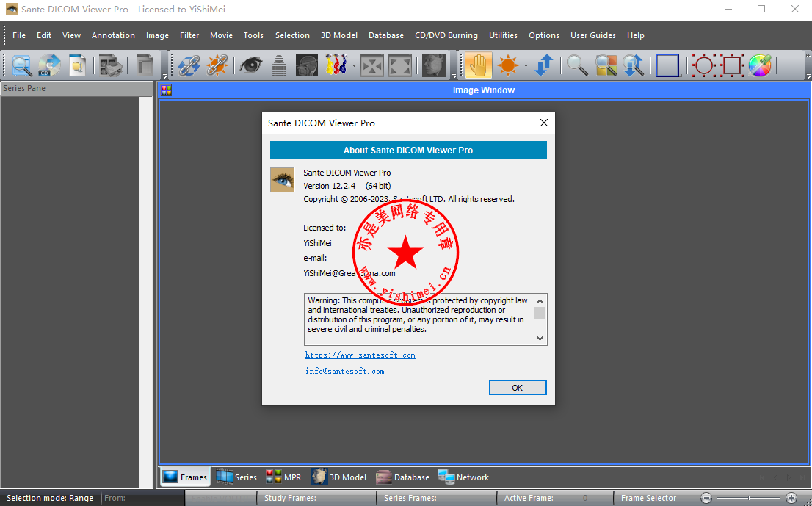Click the Frame Selector slider track

click(x=749, y=498)
